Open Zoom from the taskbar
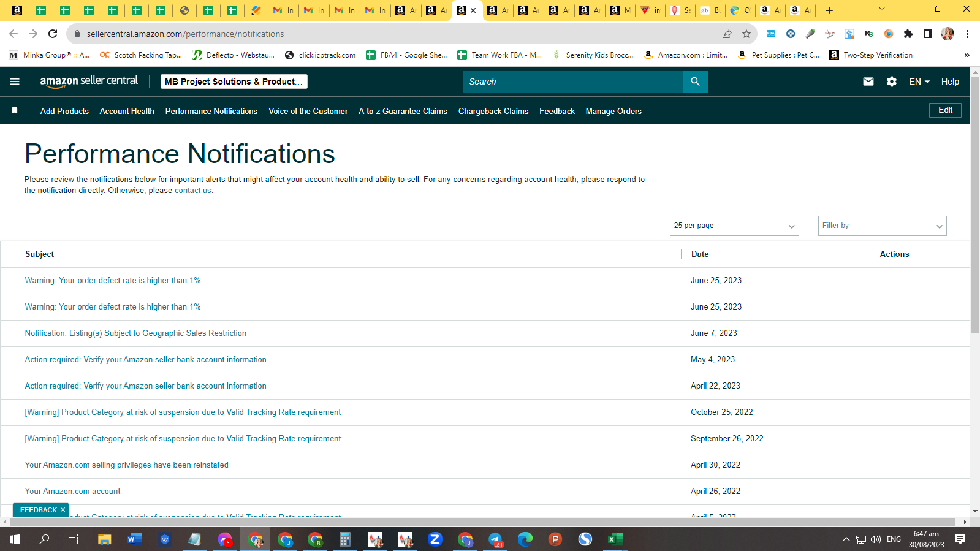The height and width of the screenshot is (551, 980). coord(435,539)
